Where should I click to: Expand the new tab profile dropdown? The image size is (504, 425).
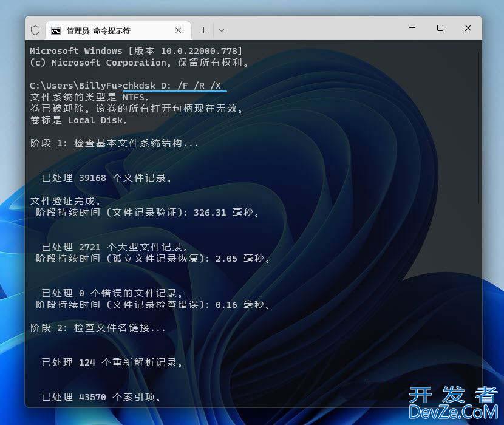pos(222,30)
